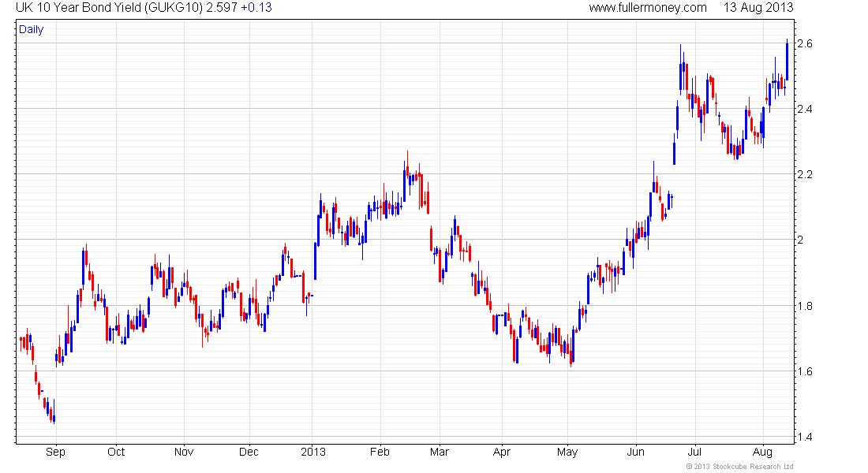Select the 'Apr' x-axis label
The width and height of the screenshot is (868, 473).
pyautogui.click(x=502, y=452)
